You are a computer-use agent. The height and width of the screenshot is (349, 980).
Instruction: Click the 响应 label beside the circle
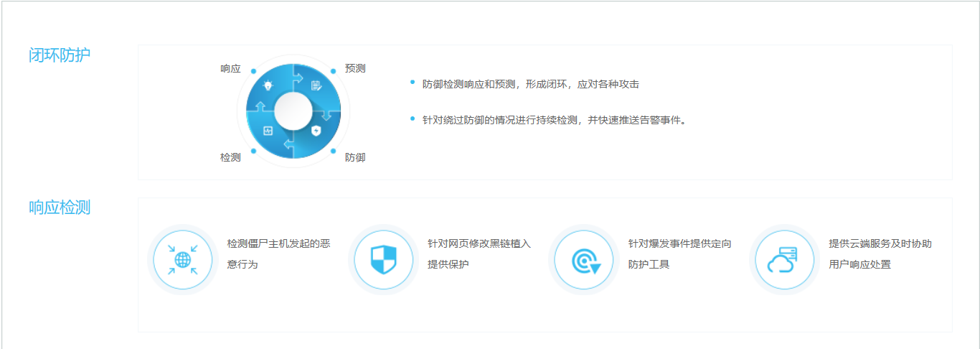230,69
